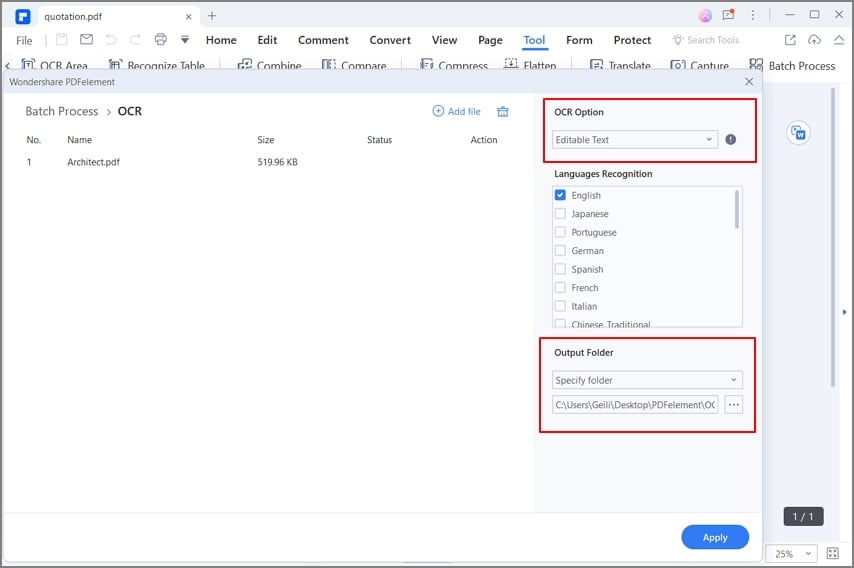Open a new tab with plus icon
The image size is (854, 568).
pos(212,16)
